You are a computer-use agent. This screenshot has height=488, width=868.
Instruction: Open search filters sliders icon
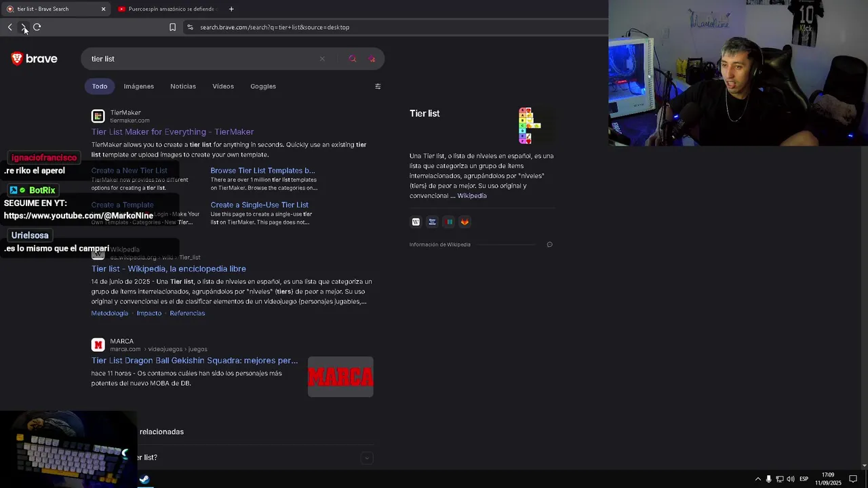378,86
